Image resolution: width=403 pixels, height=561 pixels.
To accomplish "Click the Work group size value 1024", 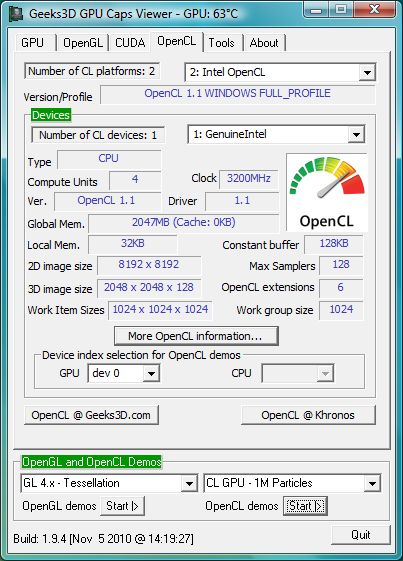I will click(341, 310).
